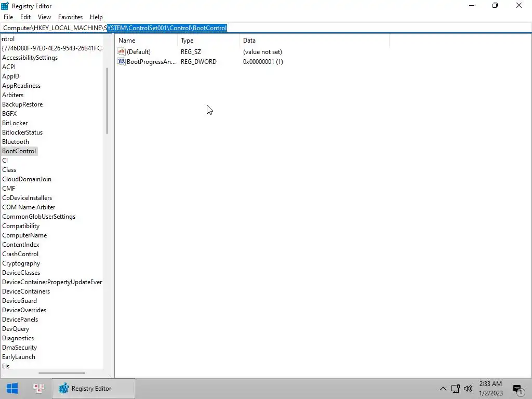Click the registry path address bar
Image resolution: width=532 pixels, height=399 pixels.
tap(266, 28)
